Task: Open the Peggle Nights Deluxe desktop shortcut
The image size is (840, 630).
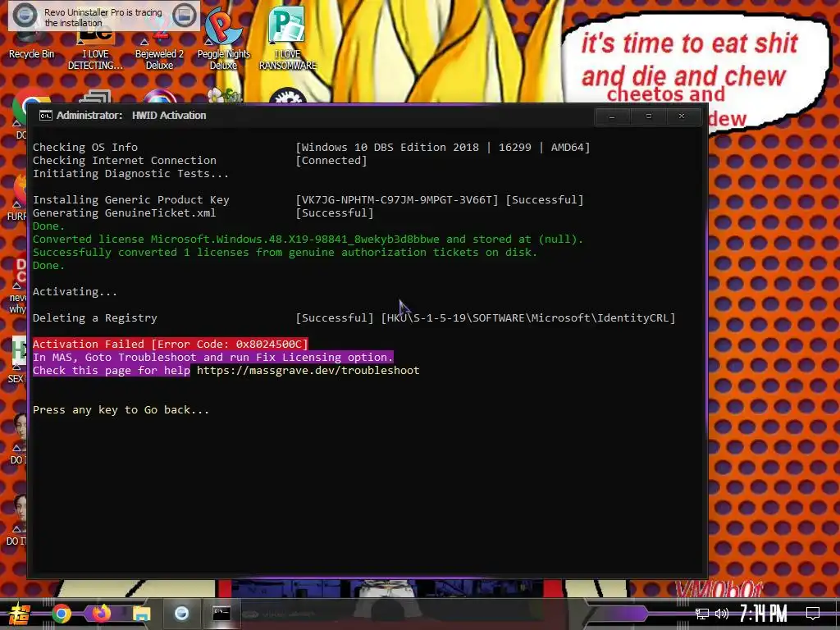Action: coord(223,39)
